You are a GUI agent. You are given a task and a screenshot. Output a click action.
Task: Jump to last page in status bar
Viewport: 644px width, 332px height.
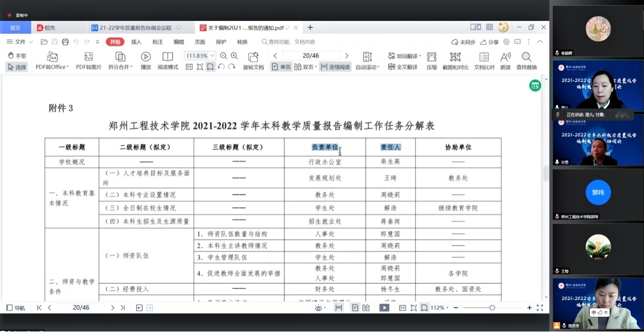[x=123, y=307]
